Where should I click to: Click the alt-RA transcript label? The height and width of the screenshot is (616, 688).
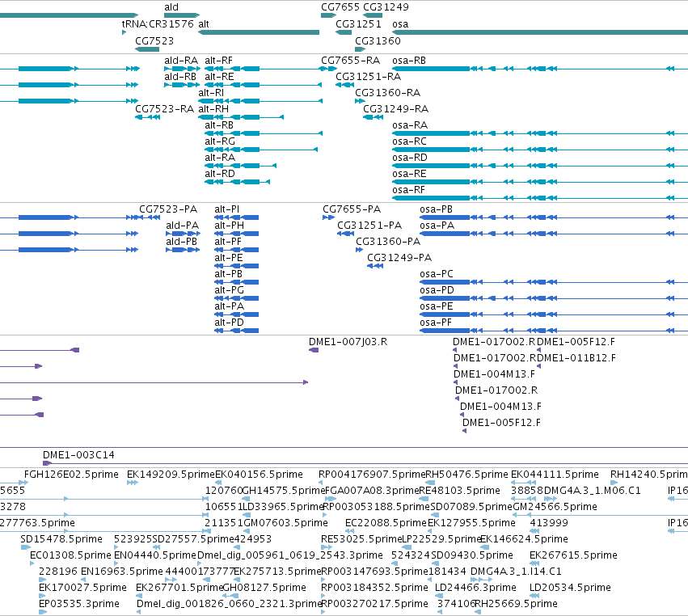(219, 158)
